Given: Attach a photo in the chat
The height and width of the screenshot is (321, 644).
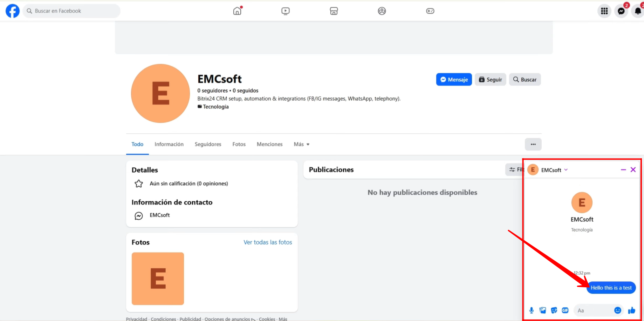Looking at the screenshot, I should coord(543,310).
